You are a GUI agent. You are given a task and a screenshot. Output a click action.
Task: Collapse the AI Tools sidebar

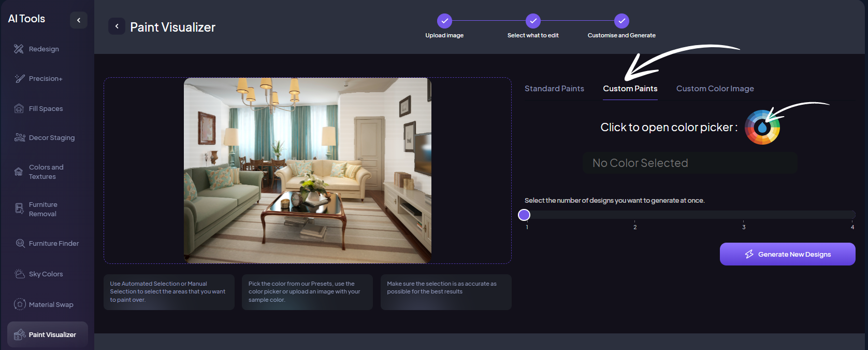[x=79, y=20]
